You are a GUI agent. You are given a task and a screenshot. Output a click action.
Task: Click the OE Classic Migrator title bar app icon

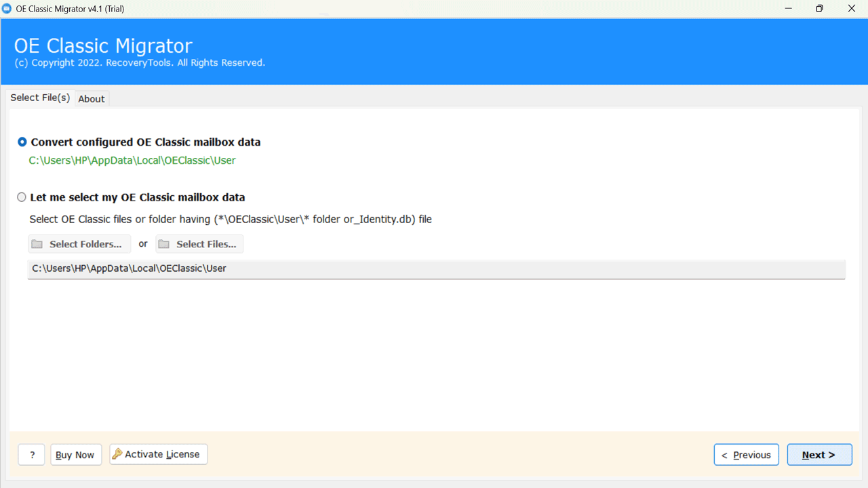tap(7, 9)
